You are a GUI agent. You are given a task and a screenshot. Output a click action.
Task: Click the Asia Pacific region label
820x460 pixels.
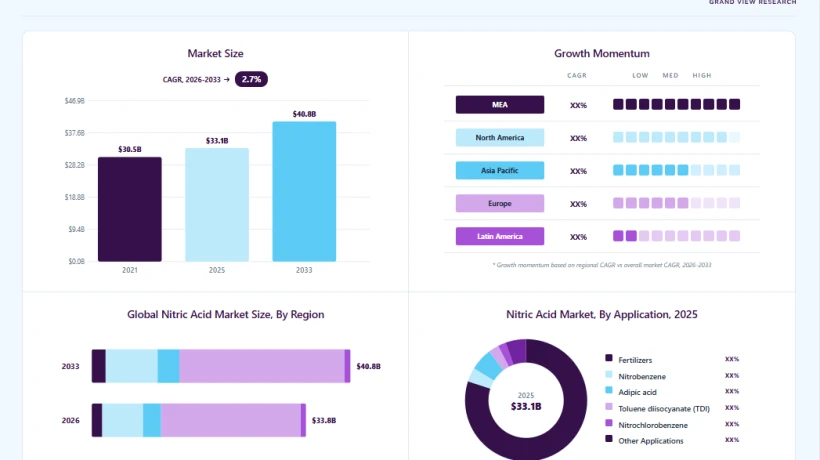499,170
